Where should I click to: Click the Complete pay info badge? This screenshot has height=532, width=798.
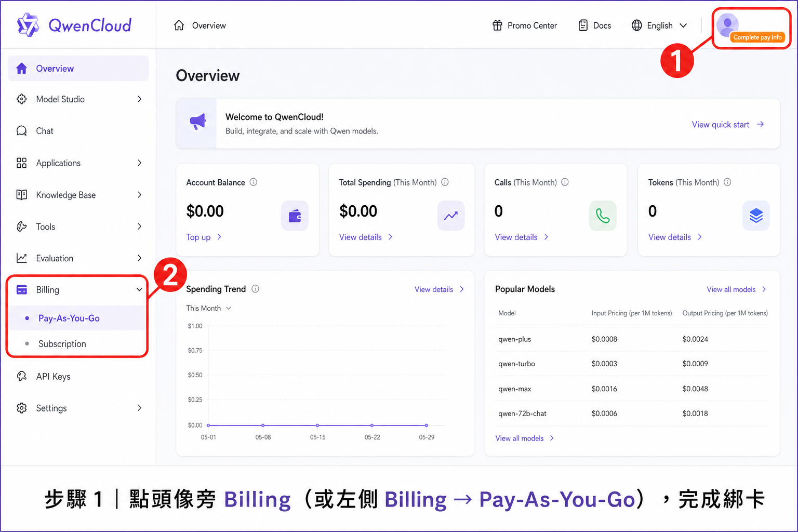pyautogui.click(x=757, y=37)
